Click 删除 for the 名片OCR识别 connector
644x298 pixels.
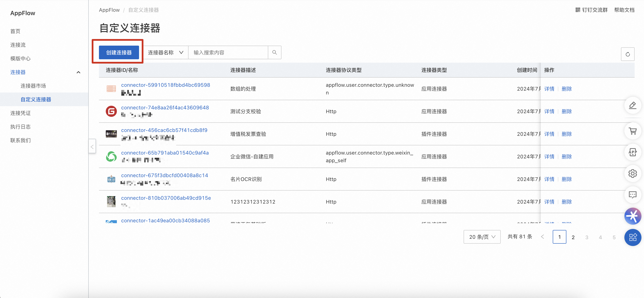click(567, 179)
